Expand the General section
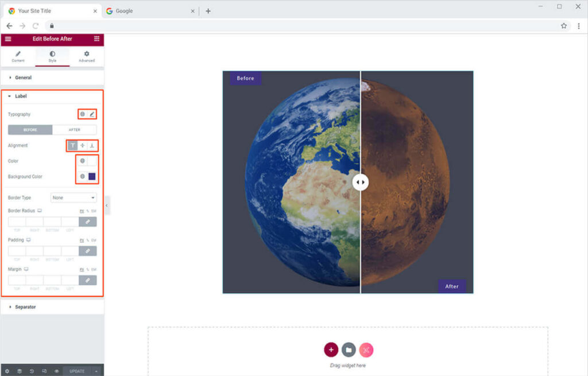Image resolution: width=588 pixels, height=376 pixels. click(x=23, y=77)
